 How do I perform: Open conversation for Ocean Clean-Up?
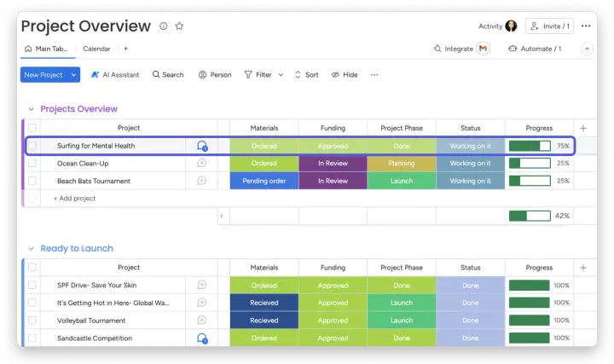201,163
